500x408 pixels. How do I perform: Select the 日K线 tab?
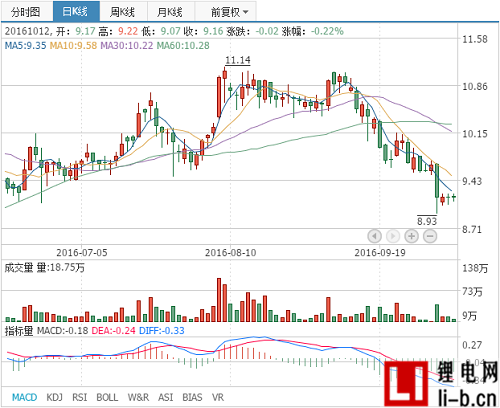(x=76, y=12)
